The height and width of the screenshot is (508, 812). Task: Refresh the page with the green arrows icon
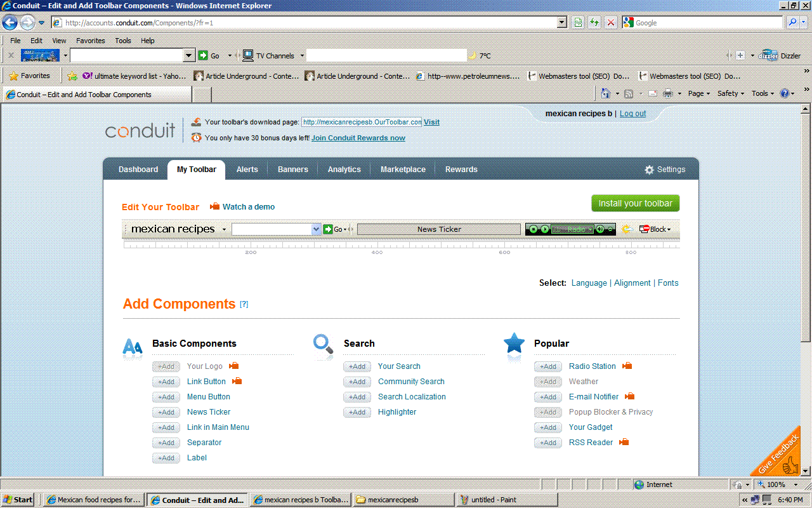click(594, 23)
